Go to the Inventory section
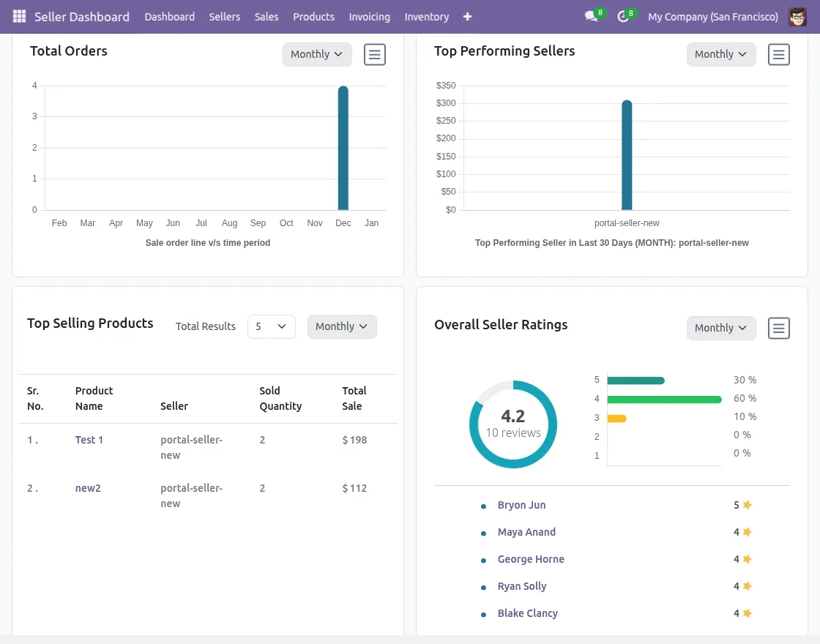Image resolution: width=820 pixels, height=644 pixels. coord(426,16)
